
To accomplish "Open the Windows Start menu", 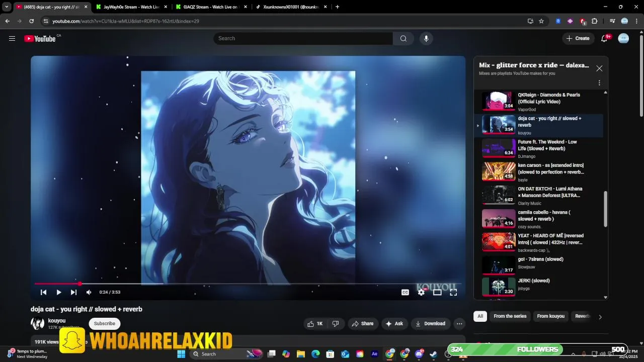I will pyautogui.click(x=182, y=354).
